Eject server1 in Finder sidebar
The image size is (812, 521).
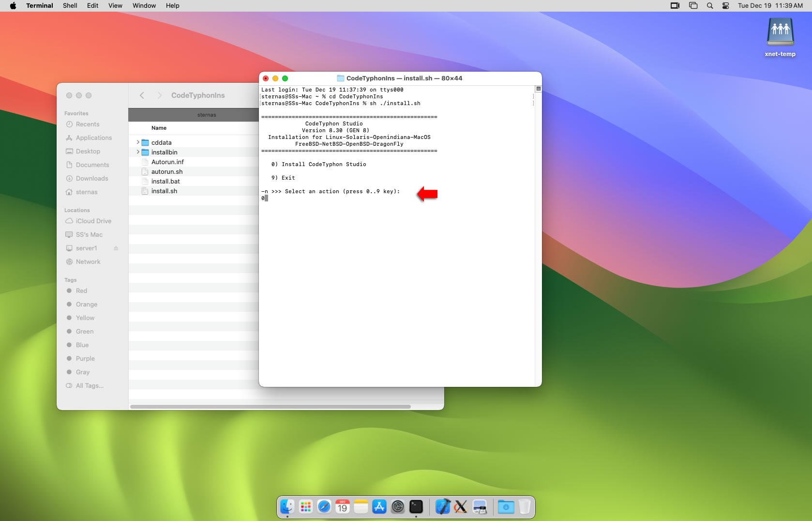[x=116, y=248]
